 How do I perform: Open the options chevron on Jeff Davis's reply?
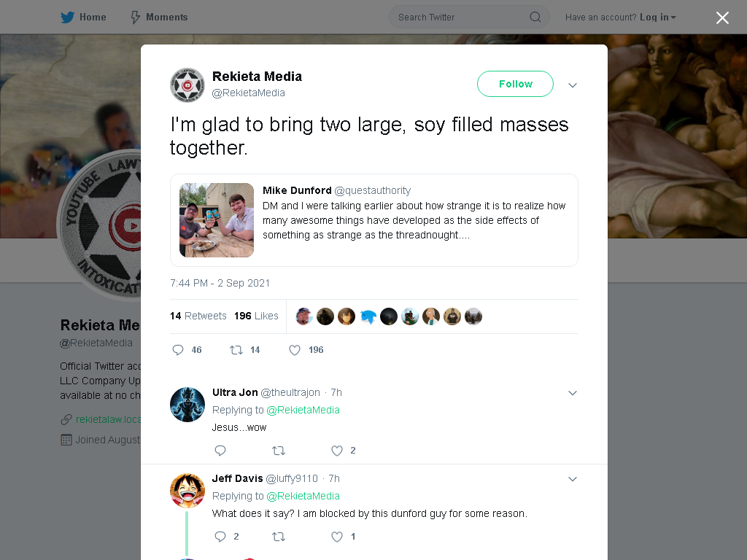[573, 479]
